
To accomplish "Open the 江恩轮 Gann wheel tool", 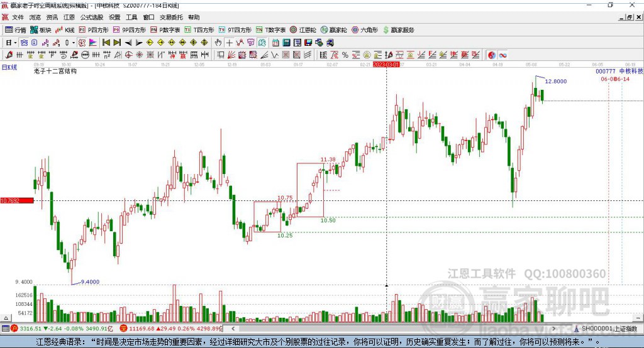I will tap(303, 30).
